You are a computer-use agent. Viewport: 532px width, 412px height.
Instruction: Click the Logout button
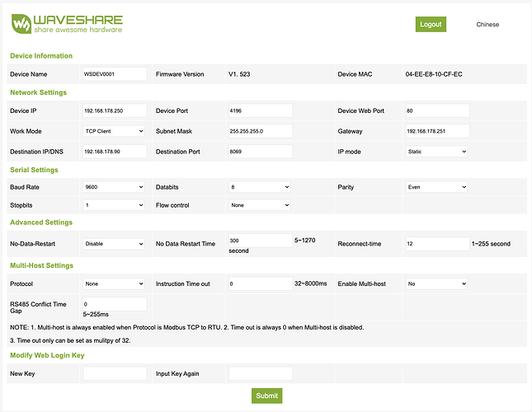[x=431, y=25]
